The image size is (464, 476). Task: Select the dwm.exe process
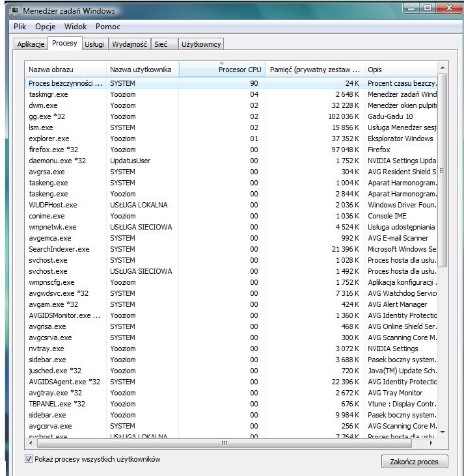(232, 105)
